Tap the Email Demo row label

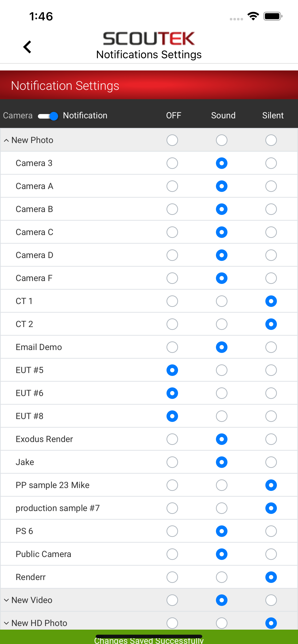click(39, 347)
